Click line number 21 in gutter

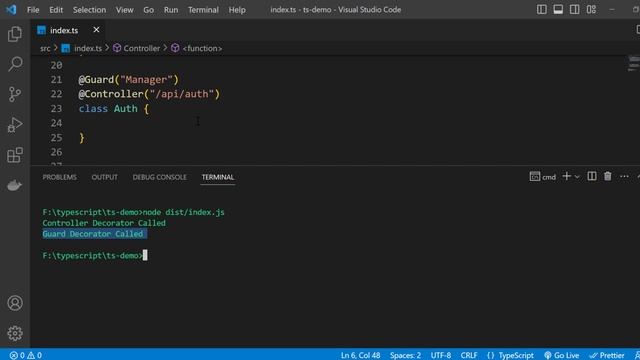point(56,80)
